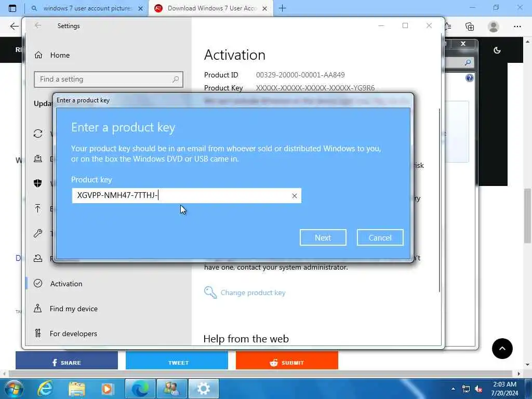Close the Download Windows 7 User tab

coord(264,9)
